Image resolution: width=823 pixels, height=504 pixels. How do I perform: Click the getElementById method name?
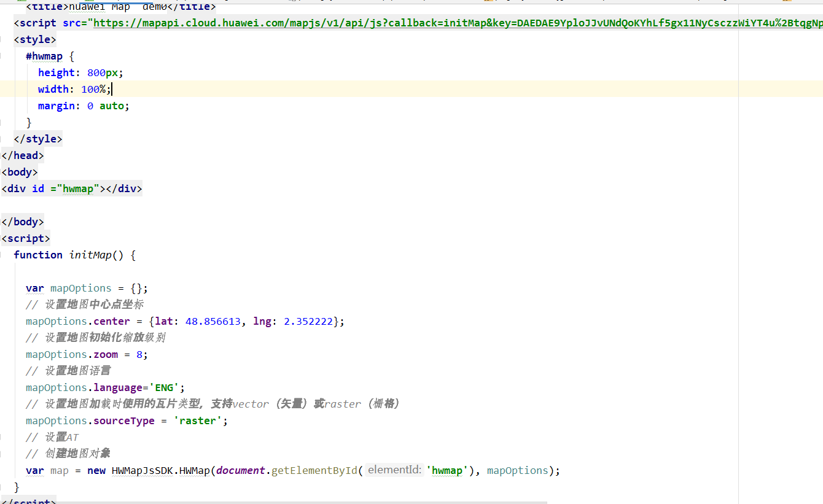[x=314, y=470]
